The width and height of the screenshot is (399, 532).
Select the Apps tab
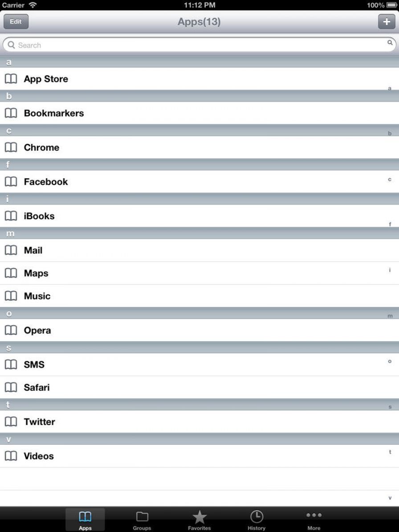coord(85,520)
